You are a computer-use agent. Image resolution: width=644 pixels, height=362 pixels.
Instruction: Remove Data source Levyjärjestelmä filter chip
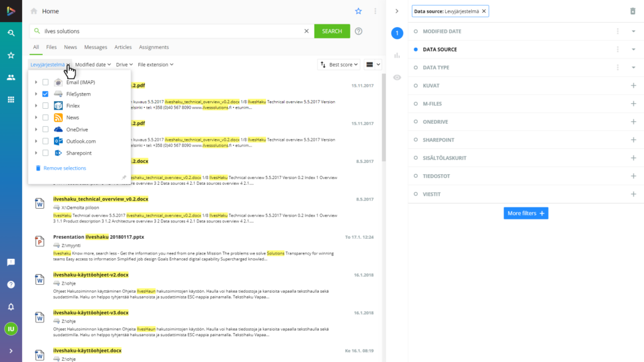(484, 11)
